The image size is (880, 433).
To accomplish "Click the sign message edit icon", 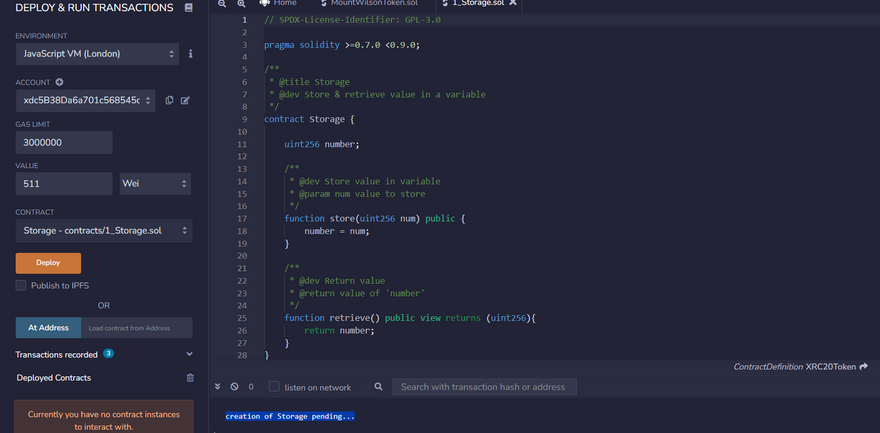I will pyautogui.click(x=185, y=100).
